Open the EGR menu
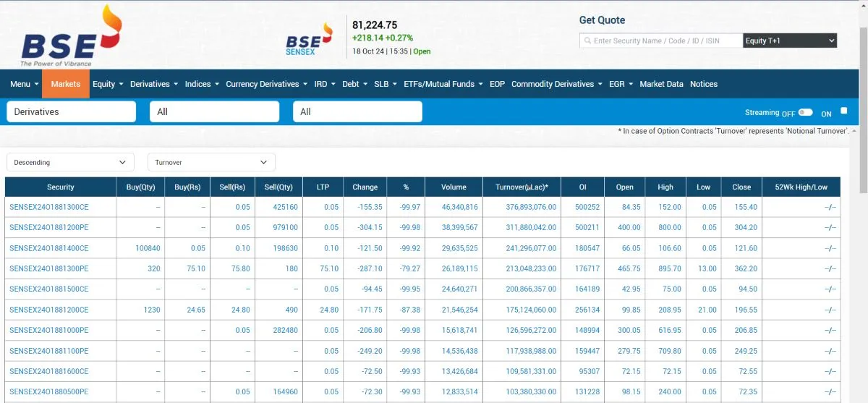Image resolution: width=868 pixels, height=403 pixels. point(621,84)
